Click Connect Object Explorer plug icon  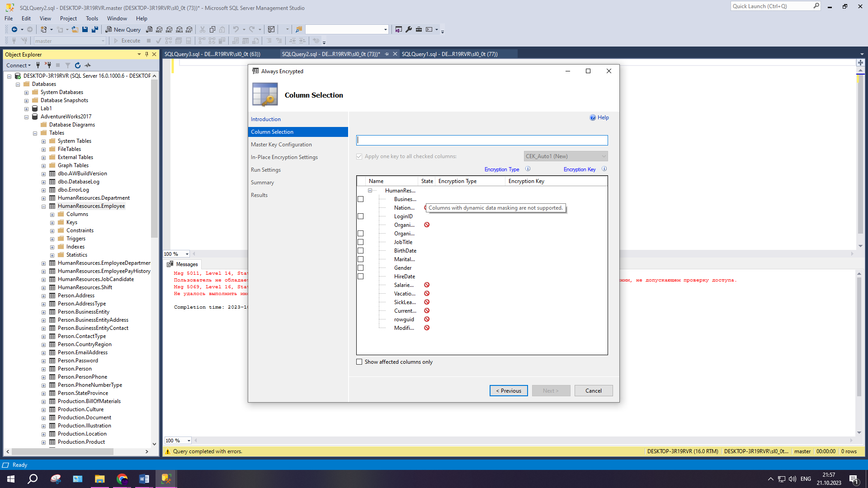click(x=38, y=66)
